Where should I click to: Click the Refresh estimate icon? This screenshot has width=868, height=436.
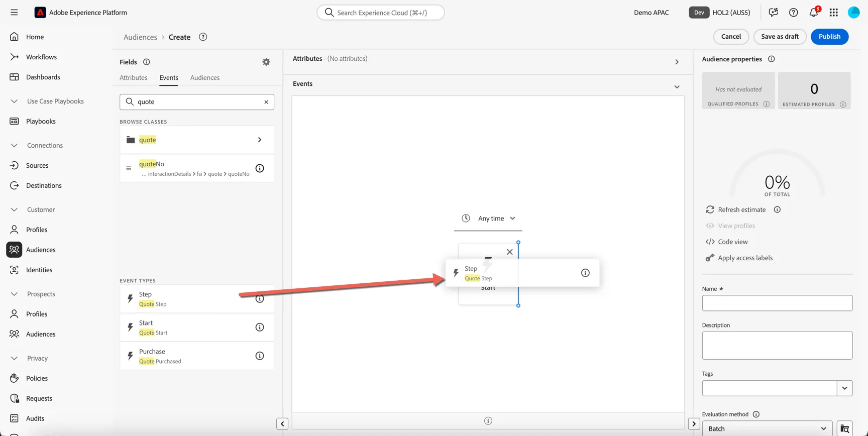tap(710, 209)
